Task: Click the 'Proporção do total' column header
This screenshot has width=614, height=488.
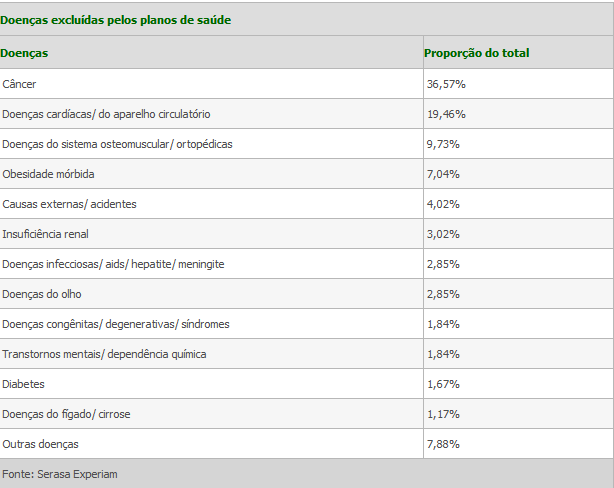Action: pyautogui.click(x=477, y=53)
